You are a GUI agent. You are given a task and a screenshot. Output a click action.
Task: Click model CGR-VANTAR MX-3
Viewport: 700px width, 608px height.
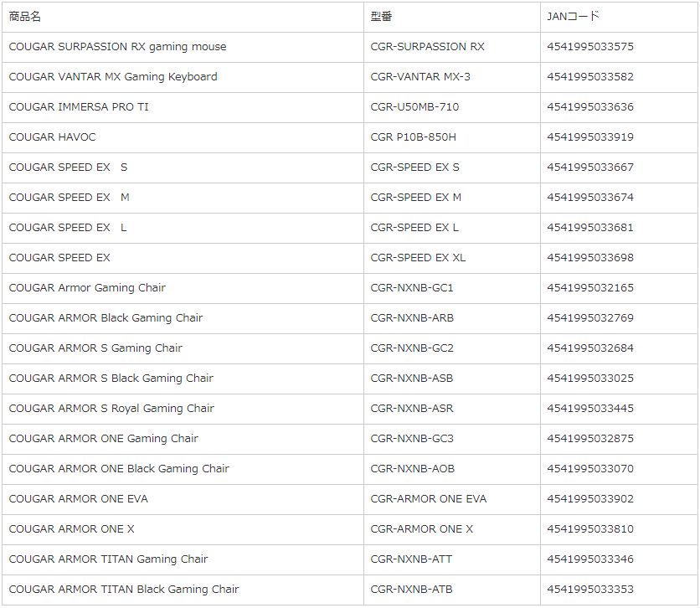pos(420,77)
